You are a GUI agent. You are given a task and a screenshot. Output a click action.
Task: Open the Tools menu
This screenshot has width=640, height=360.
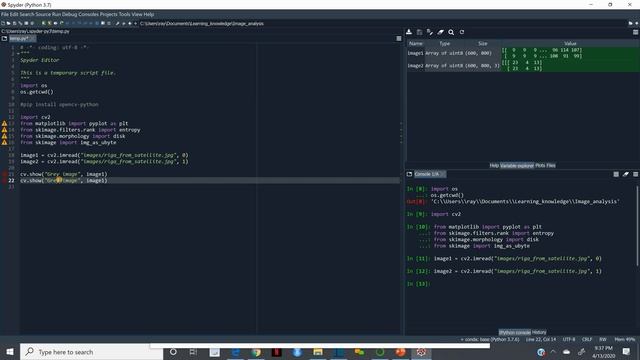[x=124, y=14]
